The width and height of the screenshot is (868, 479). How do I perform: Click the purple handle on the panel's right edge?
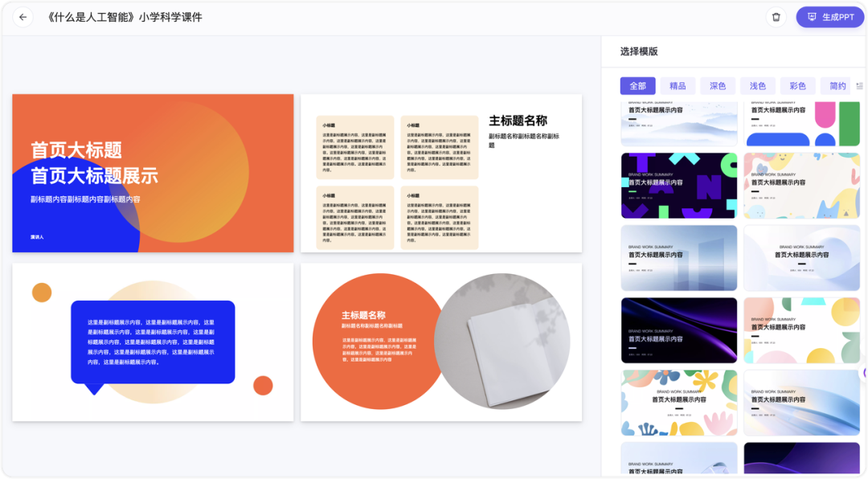[865, 373]
